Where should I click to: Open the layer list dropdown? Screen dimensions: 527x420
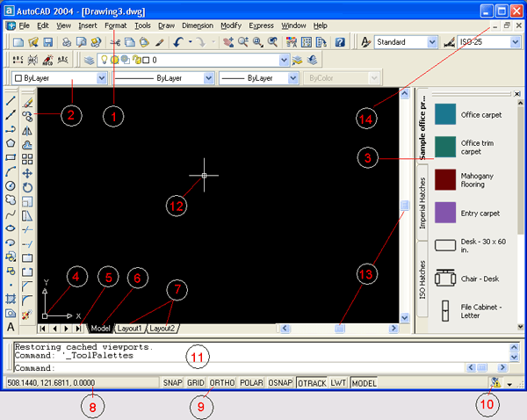point(284,60)
